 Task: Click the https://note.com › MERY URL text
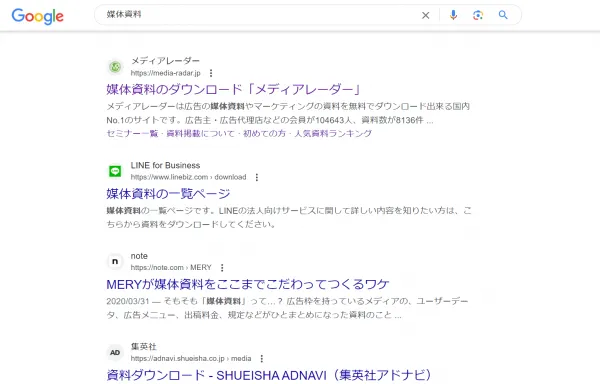click(x=171, y=267)
